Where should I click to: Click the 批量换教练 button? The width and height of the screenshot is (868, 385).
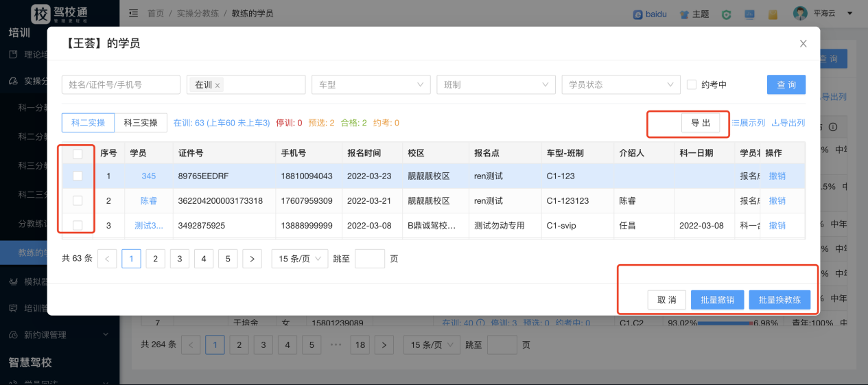pos(779,300)
